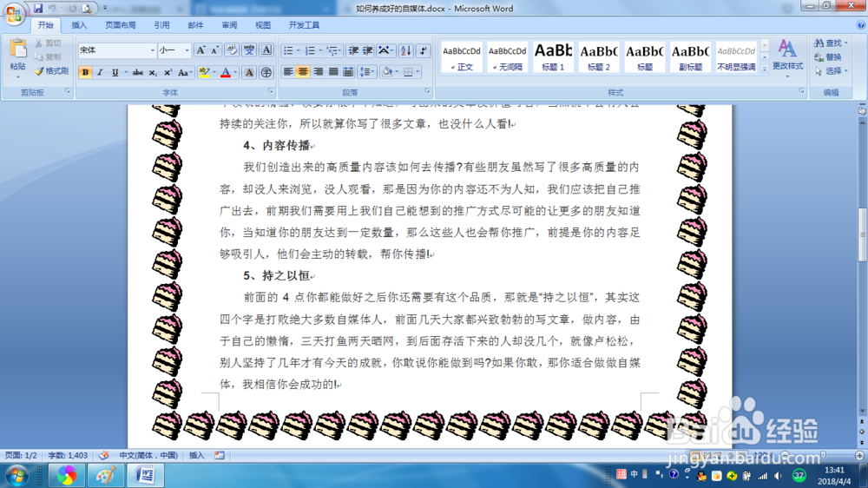Click the red font color A swatch

tap(226, 73)
